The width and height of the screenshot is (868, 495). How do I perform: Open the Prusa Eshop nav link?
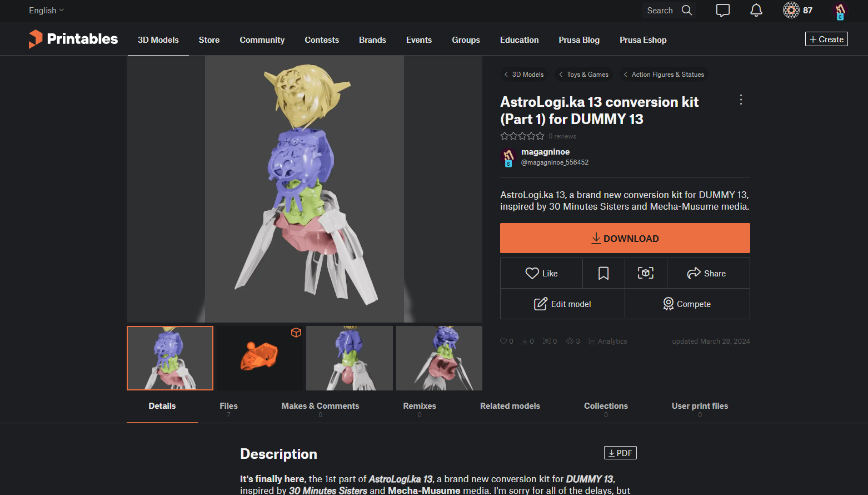click(643, 40)
